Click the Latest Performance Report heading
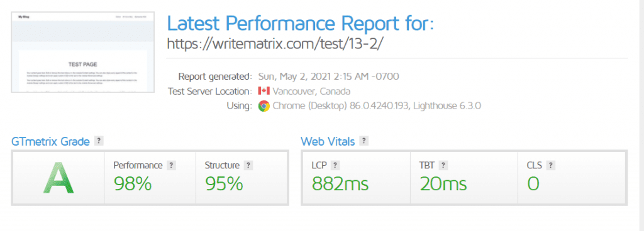This screenshot has height=231, width=644. pyautogui.click(x=300, y=24)
